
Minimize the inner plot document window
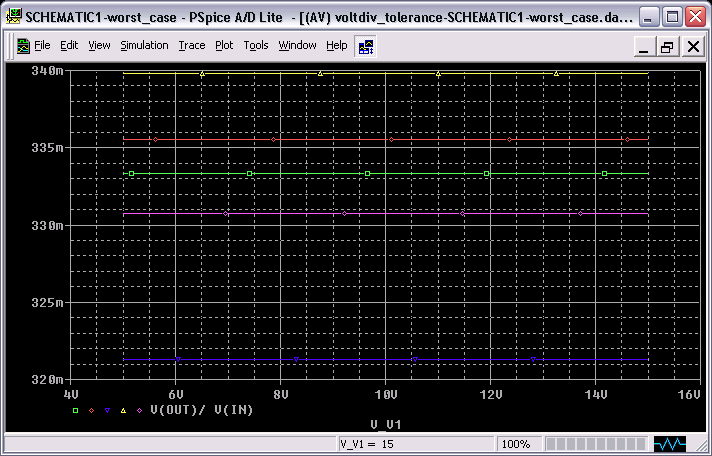point(644,47)
